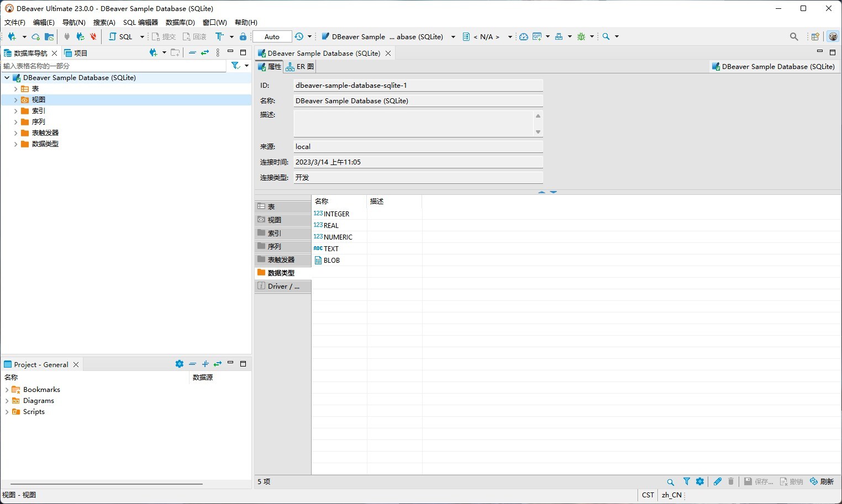Close the 数据库导航 tab
This screenshot has height=504, width=842.
click(54, 53)
